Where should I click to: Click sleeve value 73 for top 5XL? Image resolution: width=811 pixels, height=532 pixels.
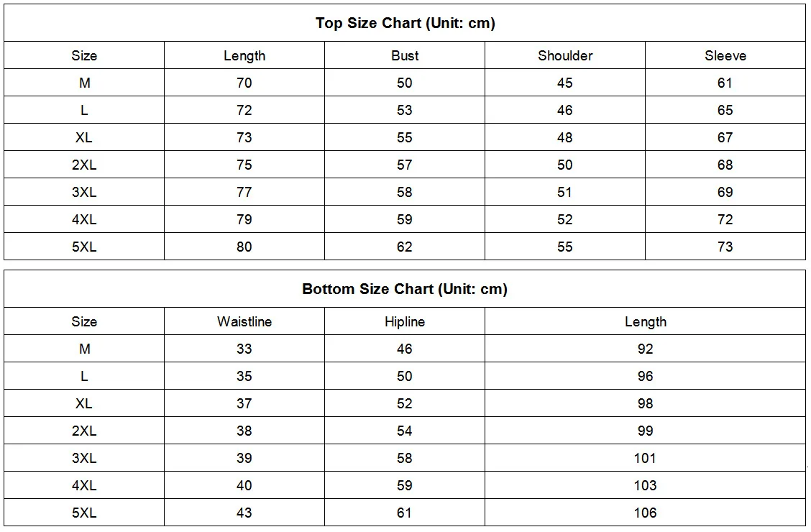click(x=725, y=247)
